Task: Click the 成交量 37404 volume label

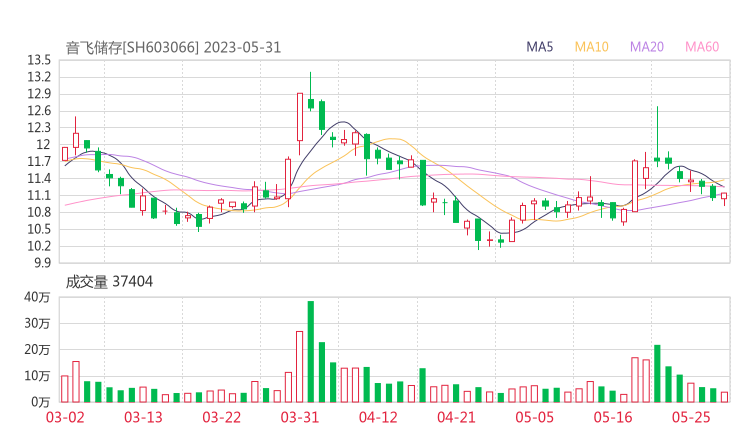Action: click(x=109, y=282)
